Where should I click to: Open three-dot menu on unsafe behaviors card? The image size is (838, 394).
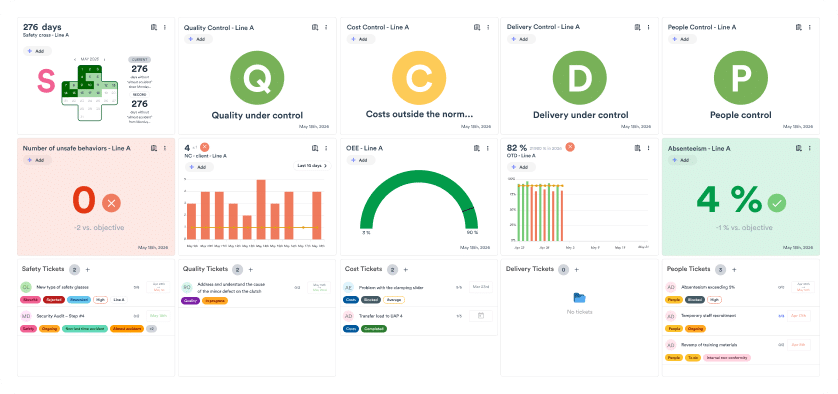click(165, 148)
